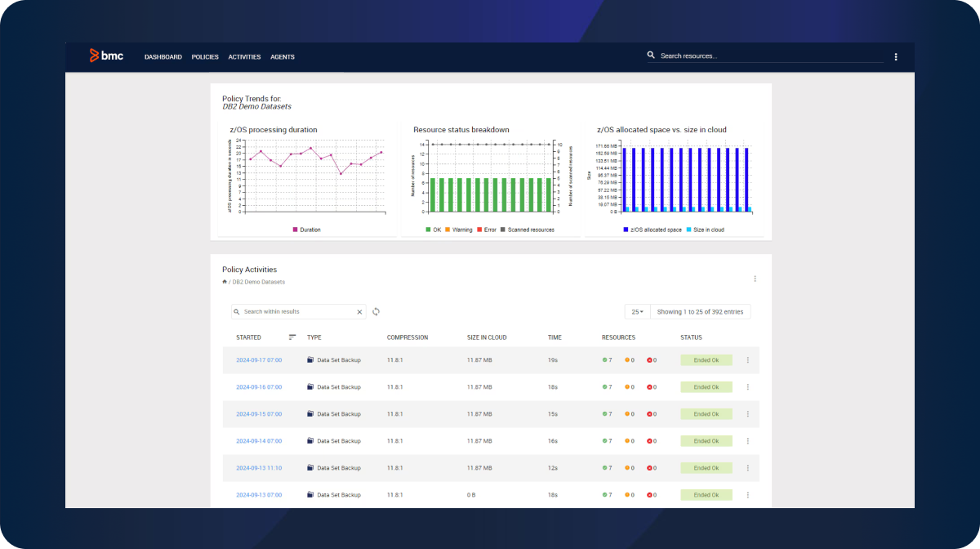Expand row actions for 2024-09-14 07:00 activity

747,441
